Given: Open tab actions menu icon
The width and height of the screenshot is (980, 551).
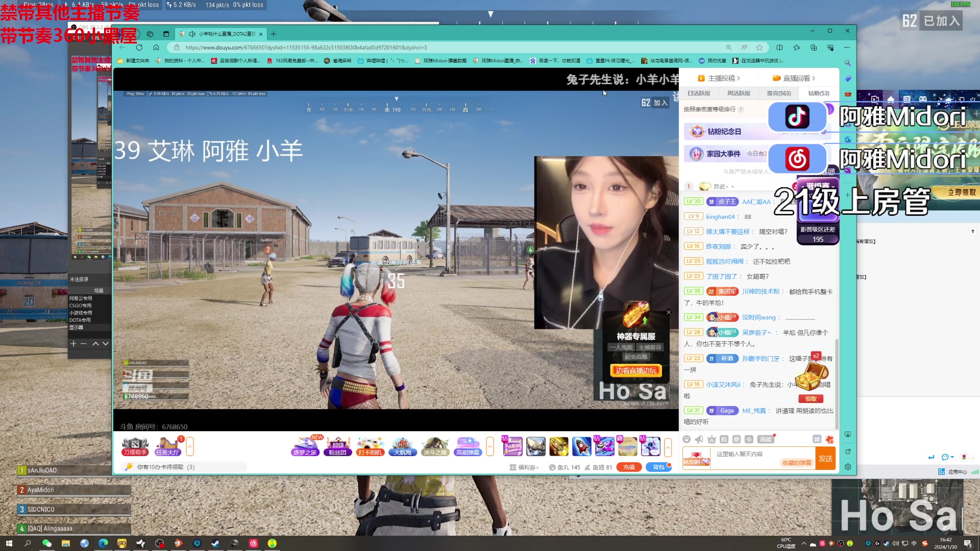Looking at the screenshot, I should (166, 34).
